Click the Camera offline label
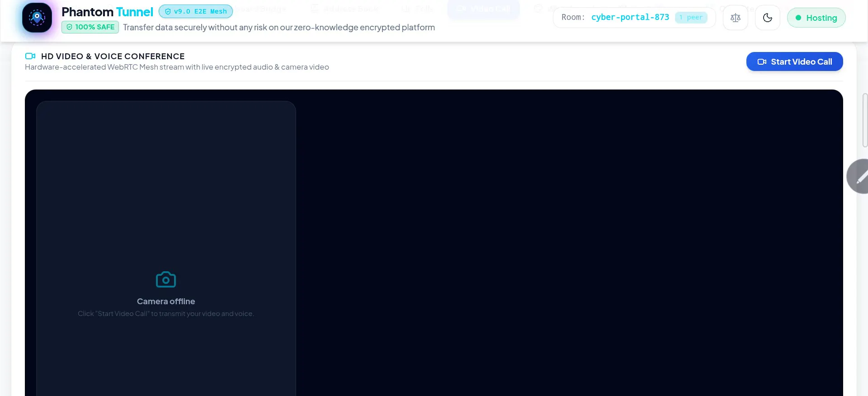This screenshot has height=396, width=868. 166,301
